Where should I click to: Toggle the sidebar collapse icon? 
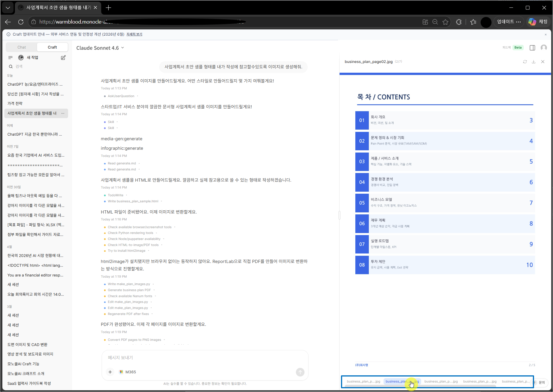(11, 57)
